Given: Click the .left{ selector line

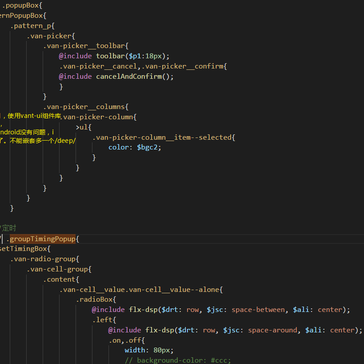Looking at the screenshot, I should 104,320.
